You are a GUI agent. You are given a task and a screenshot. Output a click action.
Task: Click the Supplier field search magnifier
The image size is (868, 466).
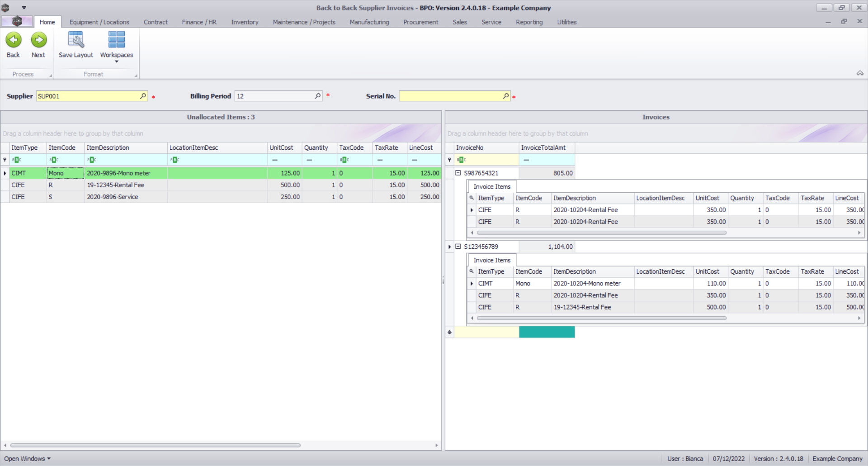pyautogui.click(x=143, y=96)
